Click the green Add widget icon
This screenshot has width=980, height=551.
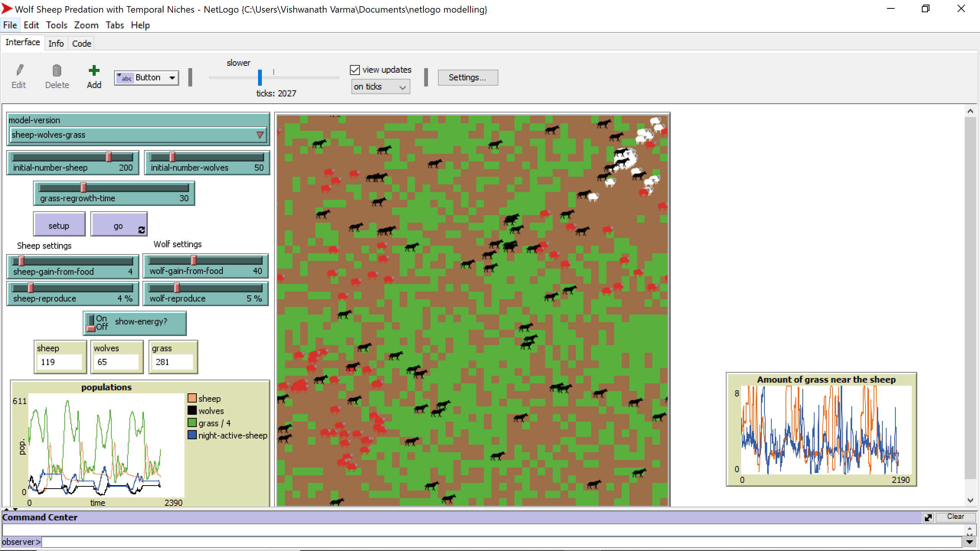click(x=94, y=71)
